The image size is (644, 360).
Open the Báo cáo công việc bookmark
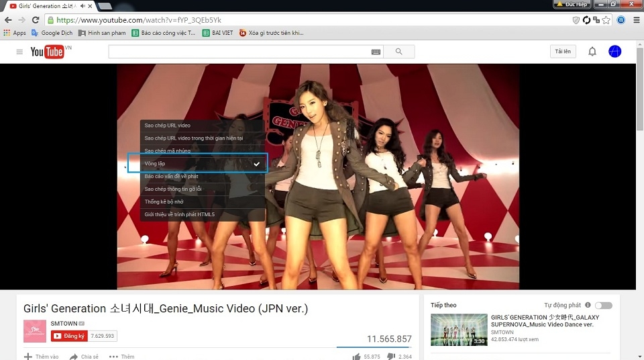[164, 33]
